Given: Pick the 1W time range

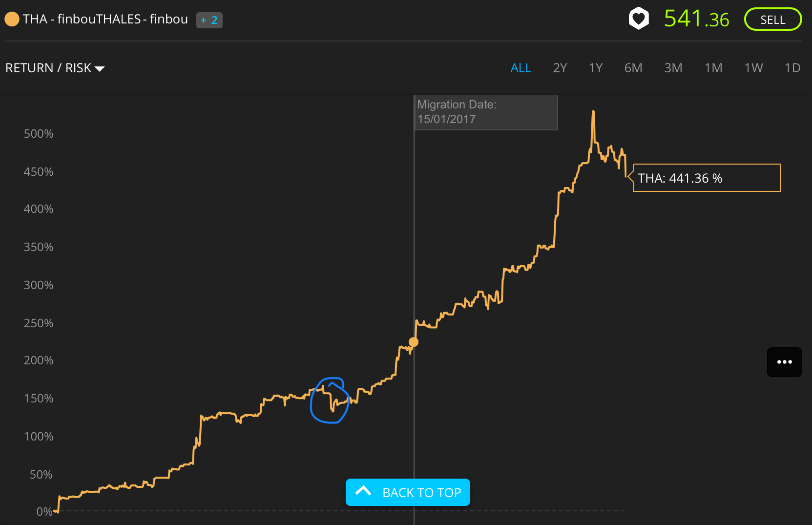Looking at the screenshot, I should (753, 68).
